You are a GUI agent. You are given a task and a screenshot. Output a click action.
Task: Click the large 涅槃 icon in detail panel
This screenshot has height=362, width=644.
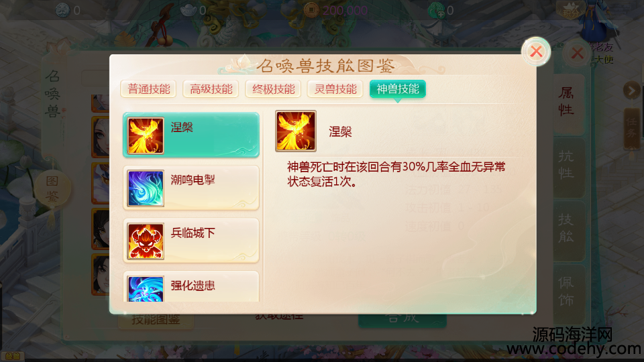click(296, 131)
